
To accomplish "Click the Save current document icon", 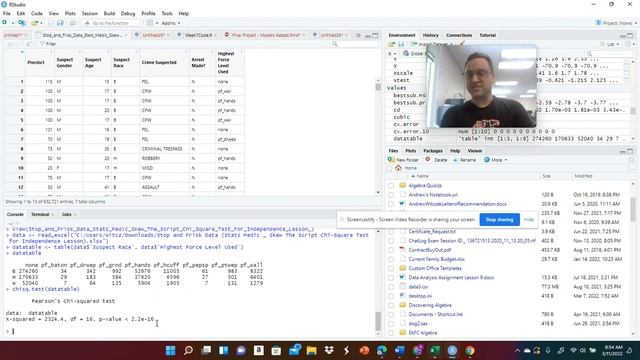I will coord(51,23).
